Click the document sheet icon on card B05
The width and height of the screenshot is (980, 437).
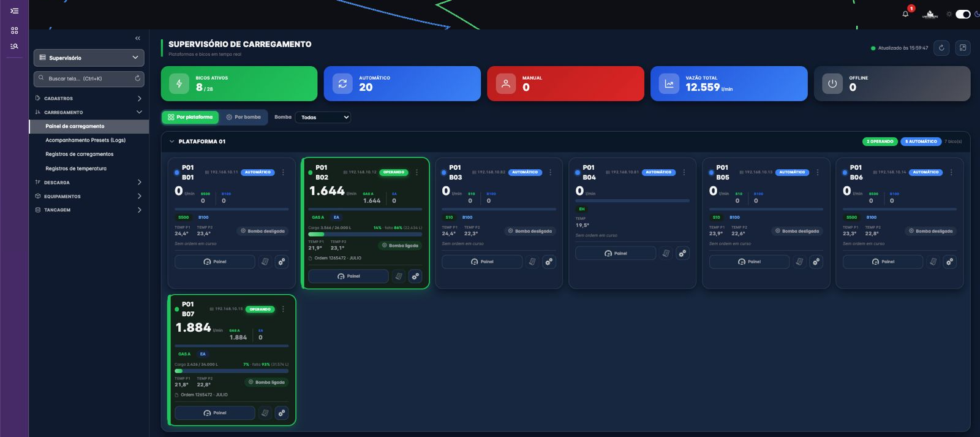point(799,262)
